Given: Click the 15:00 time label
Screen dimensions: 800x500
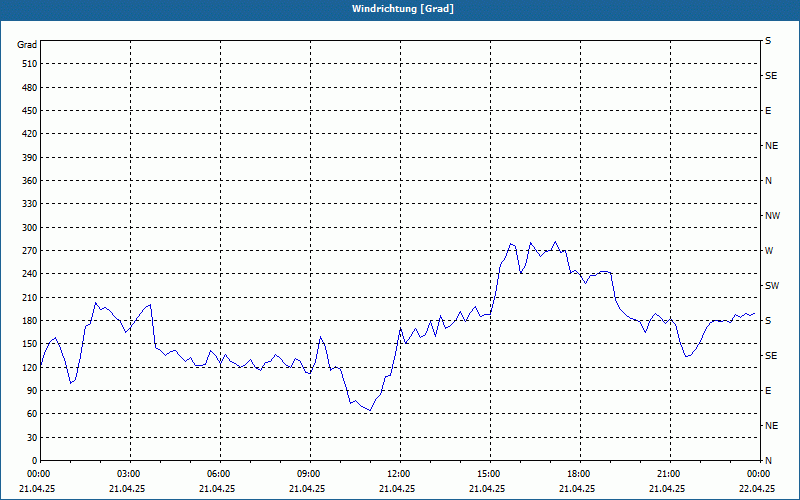Looking at the screenshot, I should coord(487,474).
